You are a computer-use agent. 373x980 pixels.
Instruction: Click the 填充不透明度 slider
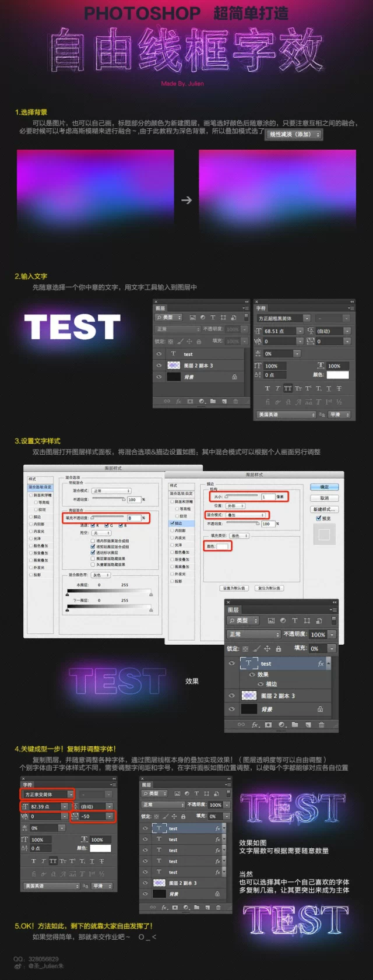(108, 517)
